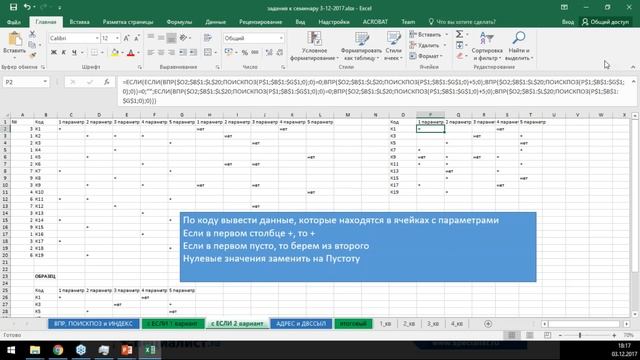Viewport: 640px width, 360px height.
Task: Open the fill color yellow swatch
Action: pos(115,53)
